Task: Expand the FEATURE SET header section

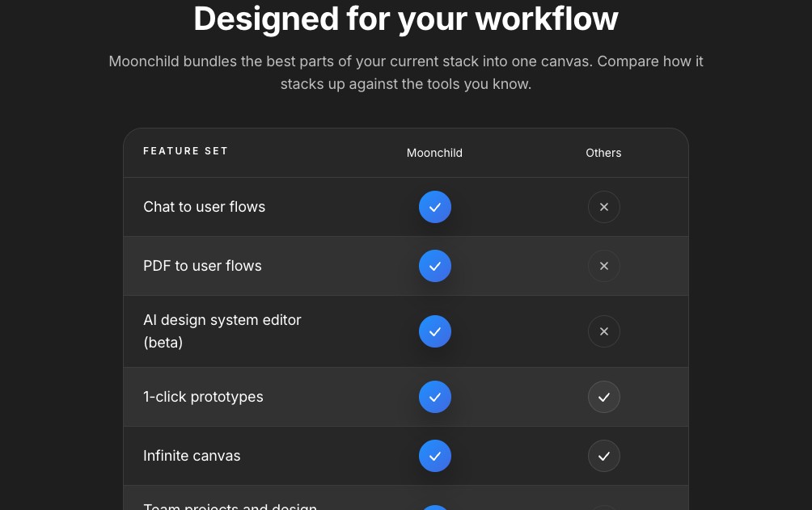Action: pos(186,151)
